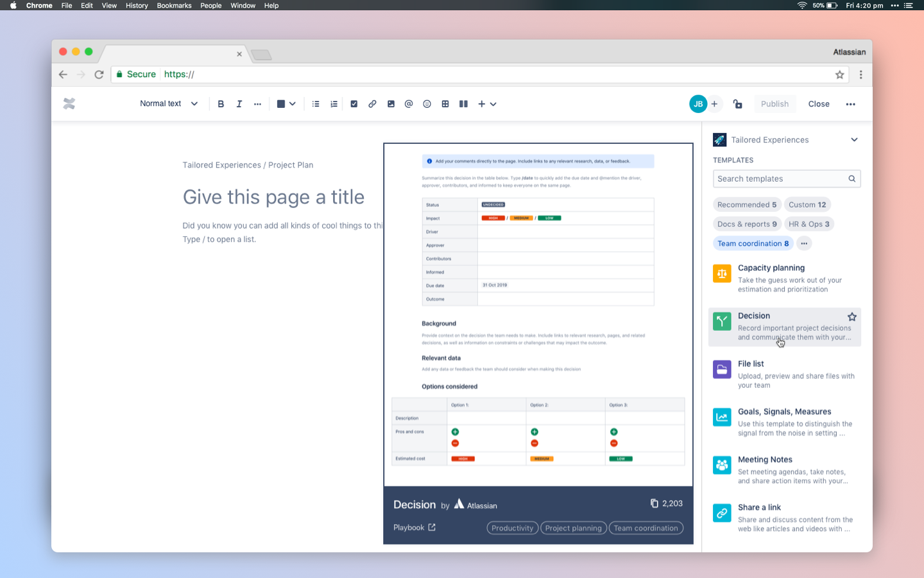
Task: Star the Decision template
Action: pyautogui.click(x=851, y=317)
